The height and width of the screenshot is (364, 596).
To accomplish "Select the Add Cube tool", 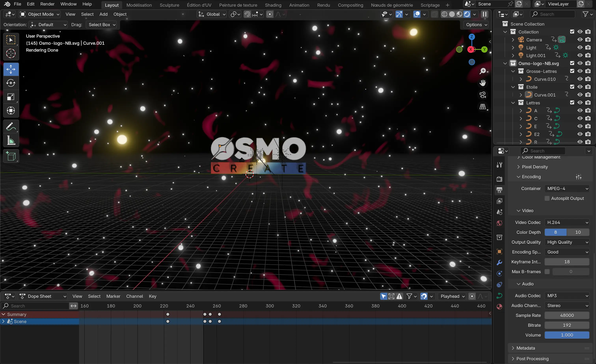I will point(11,156).
